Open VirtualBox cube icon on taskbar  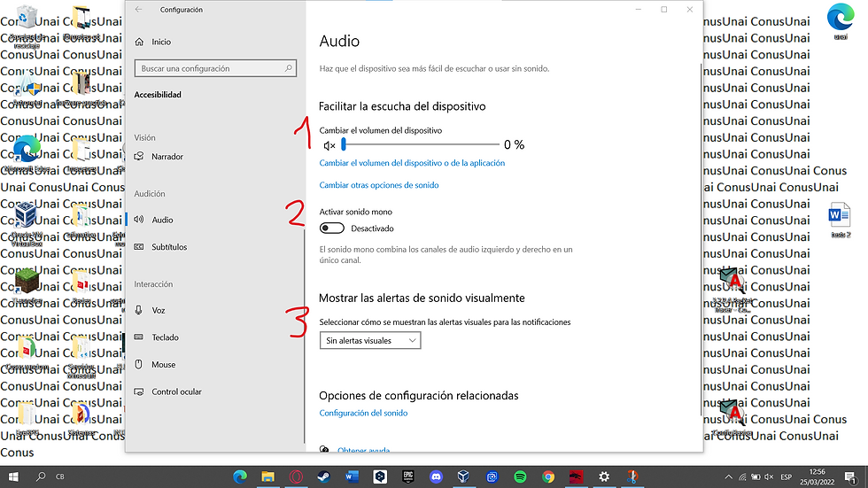coord(464,476)
